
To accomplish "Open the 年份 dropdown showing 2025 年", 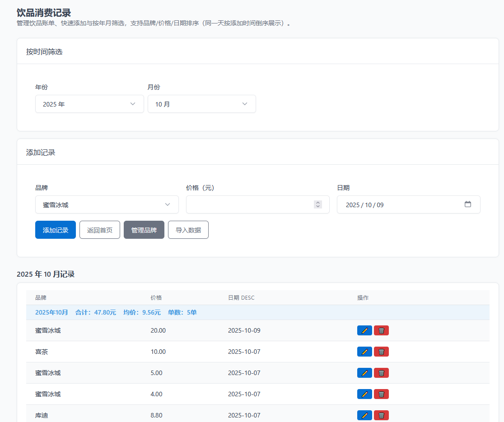I will (89, 104).
